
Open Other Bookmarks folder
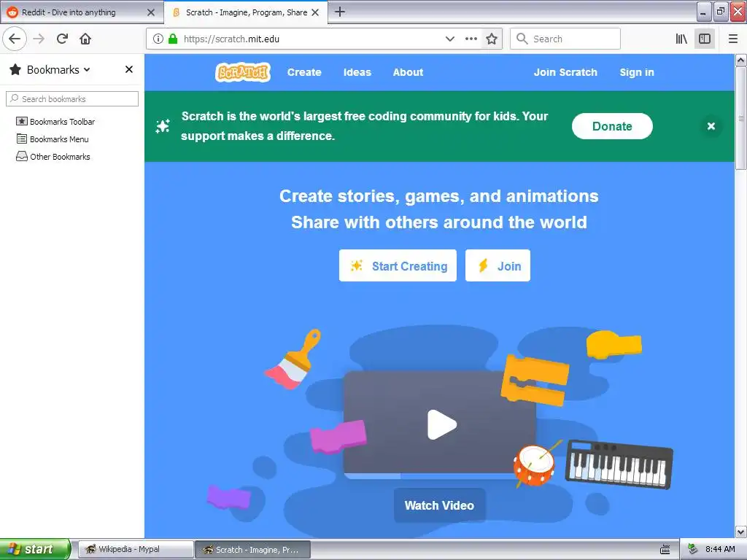point(53,157)
